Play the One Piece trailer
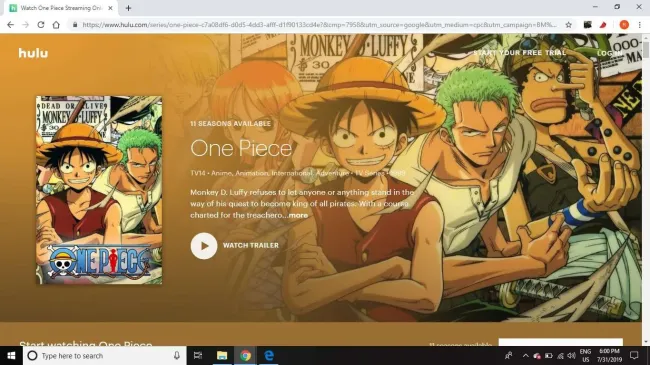 coord(204,246)
